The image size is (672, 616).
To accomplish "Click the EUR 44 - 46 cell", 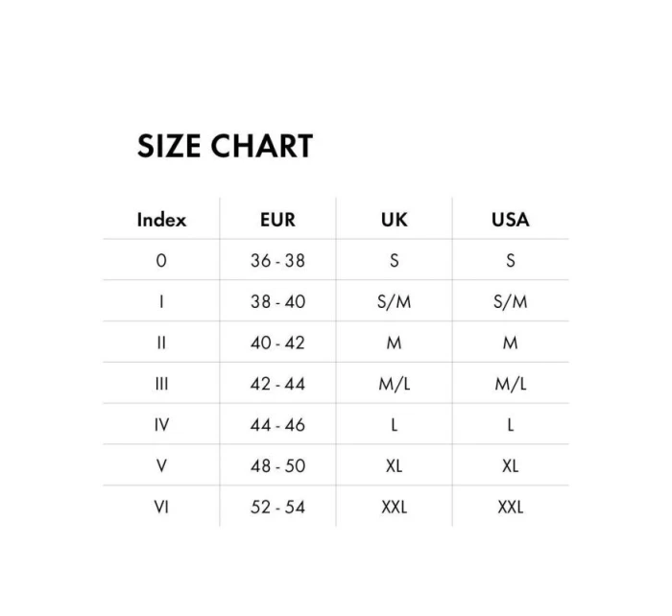I will coord(277,425).
